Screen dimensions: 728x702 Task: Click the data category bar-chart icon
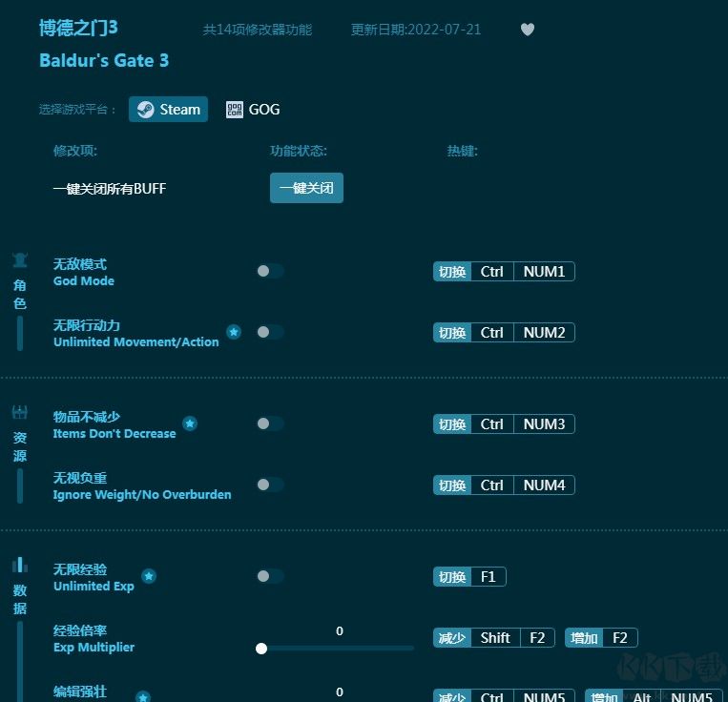point(20,565)
